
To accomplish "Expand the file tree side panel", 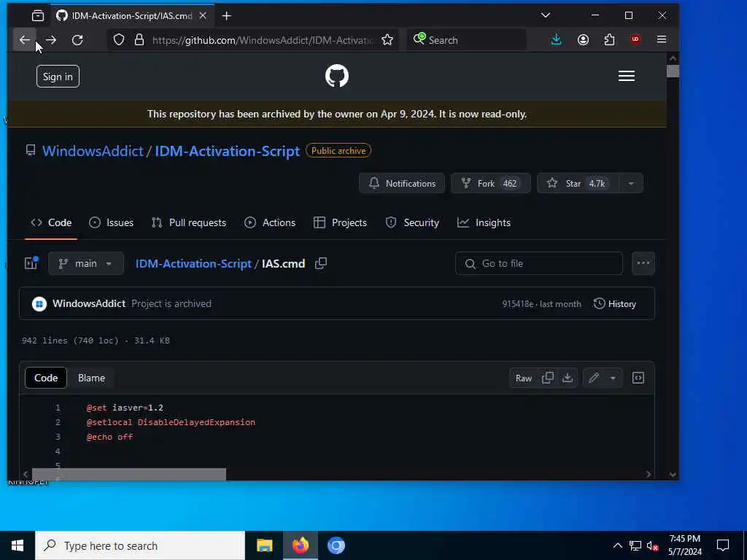I will 31,263.
